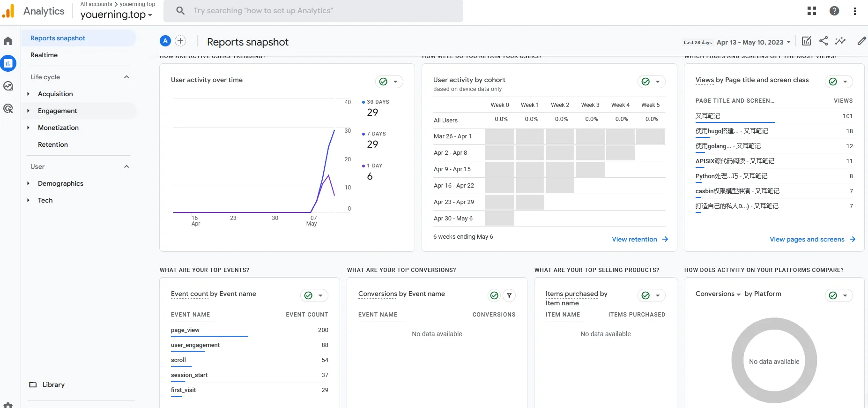Click the status checkmark on Conversions by Event name
Screen dimensions: 868x408
[494, 295]
